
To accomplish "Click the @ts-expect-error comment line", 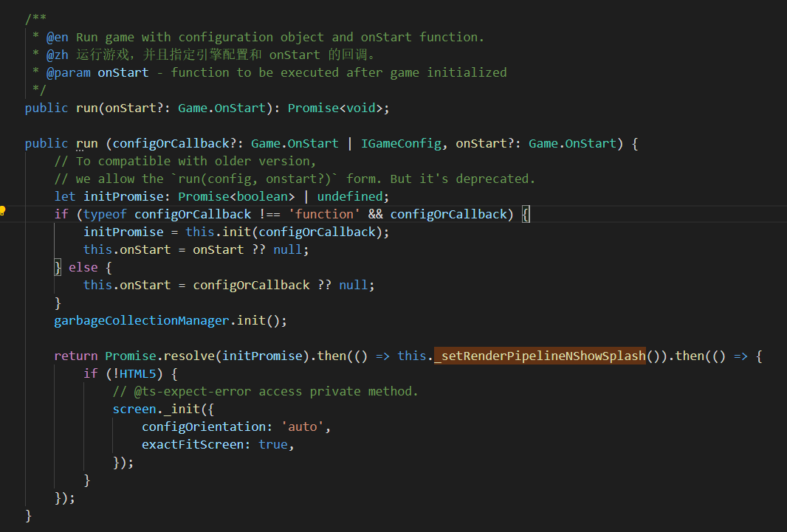I will [x=265, y=391].
